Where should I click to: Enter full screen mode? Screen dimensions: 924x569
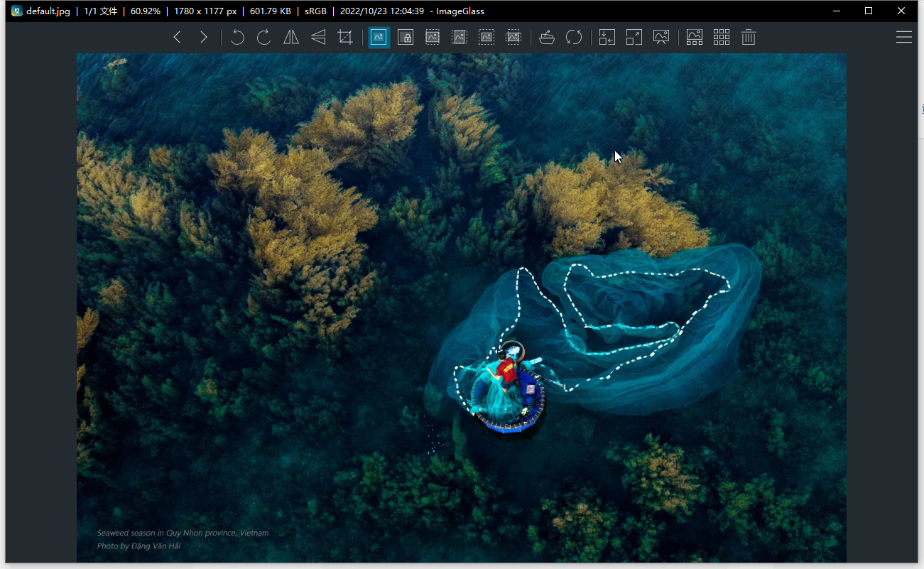pyautogui.click(x=634, y=38)
